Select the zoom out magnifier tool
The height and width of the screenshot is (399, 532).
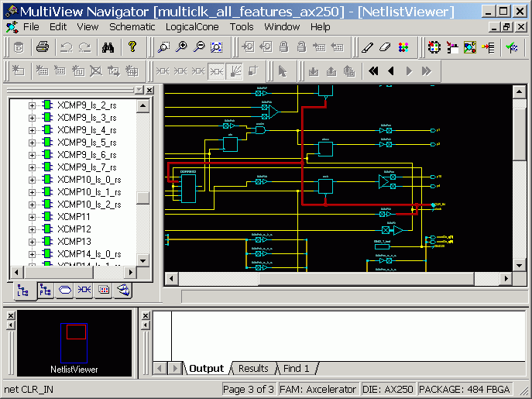[199, 47]
